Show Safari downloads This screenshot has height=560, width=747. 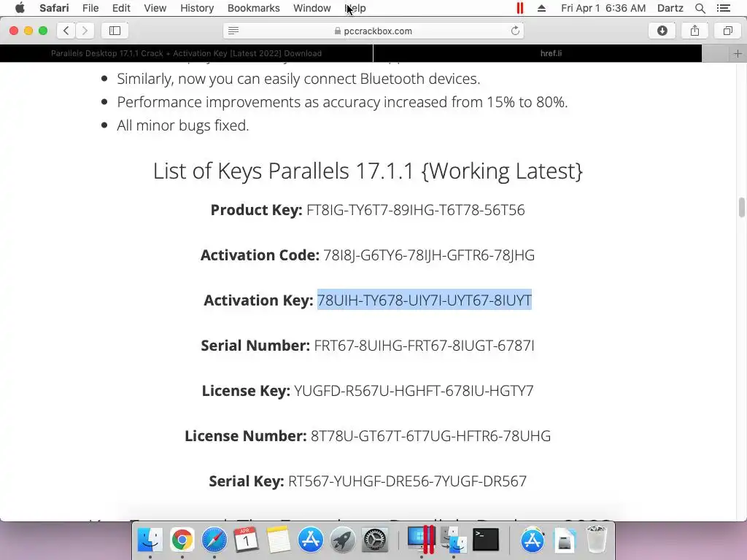[662, 31]
